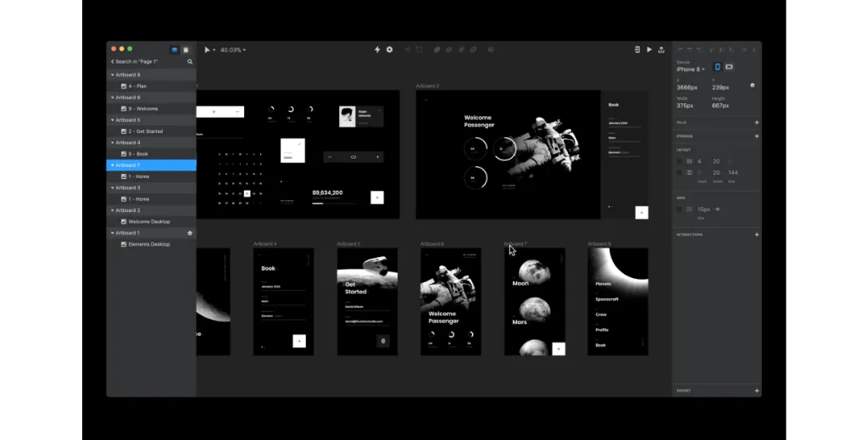
Task: Add an interaction with plus icon
Action: click(x=757, y=235)
